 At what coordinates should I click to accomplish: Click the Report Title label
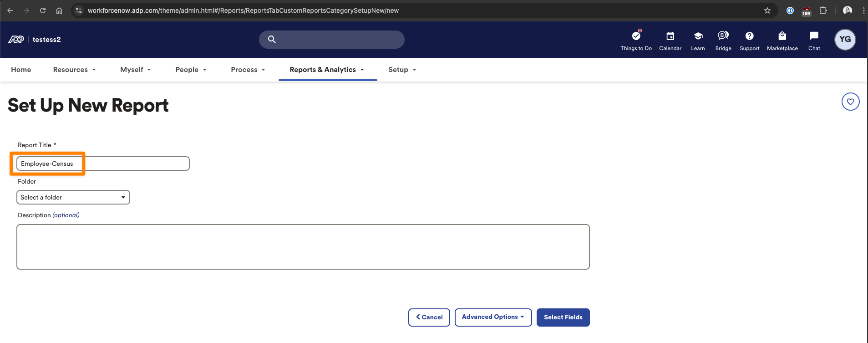[x=37, y=145]
